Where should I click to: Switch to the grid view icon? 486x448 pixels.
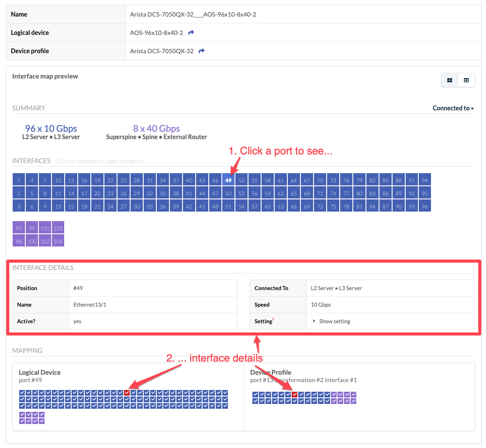(449, 80)
